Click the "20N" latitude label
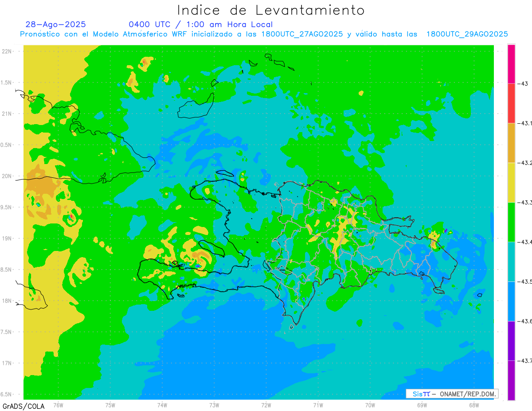Viewport: 532px width, 411px height. [7, 176]
